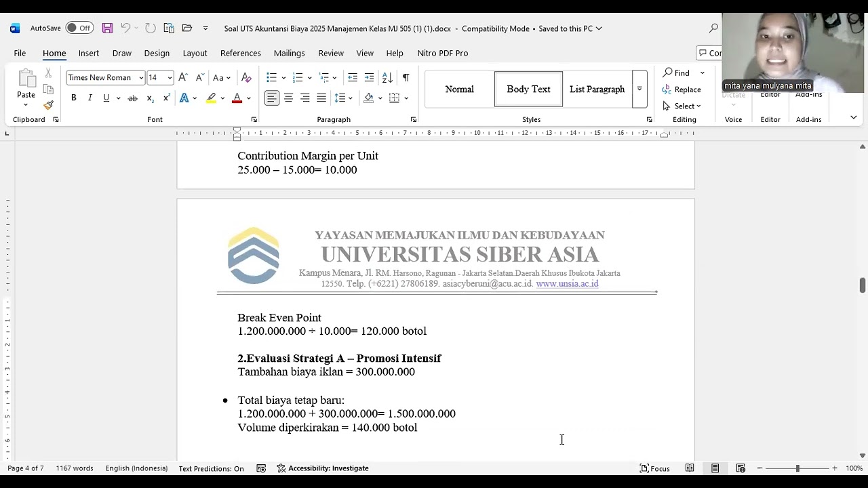This screenshot has height=488, width=868.
Task: Click the vertical scrollbar thumb
Action: [863, 285]
